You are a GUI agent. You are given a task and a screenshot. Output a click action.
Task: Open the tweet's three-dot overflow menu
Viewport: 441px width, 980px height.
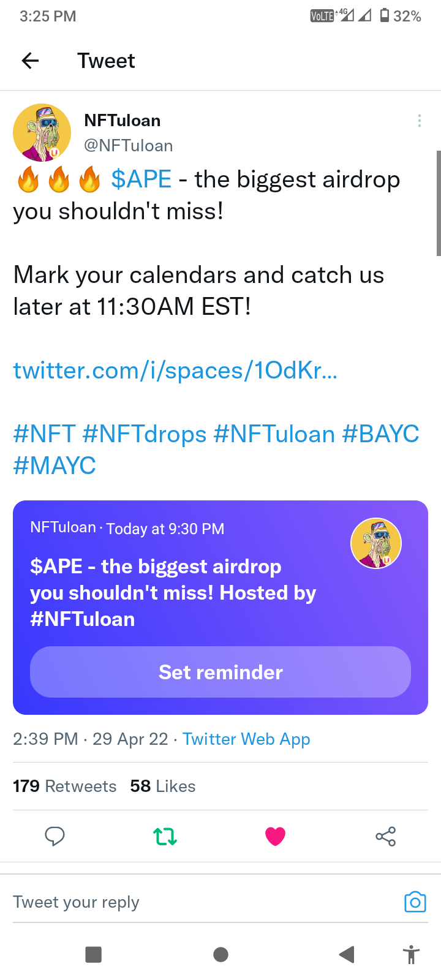pyautogui.click(x=419, y=121)
